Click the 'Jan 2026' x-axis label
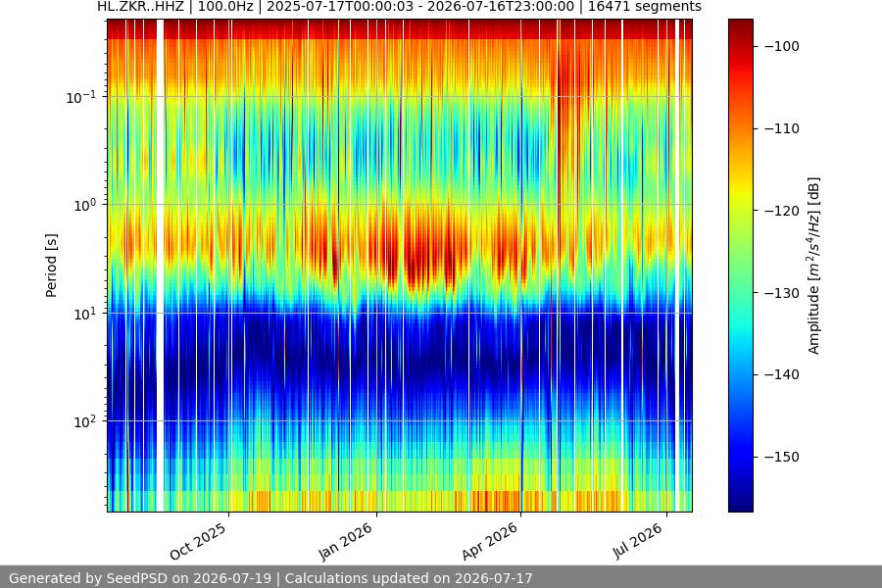 (x=347, y=541)
